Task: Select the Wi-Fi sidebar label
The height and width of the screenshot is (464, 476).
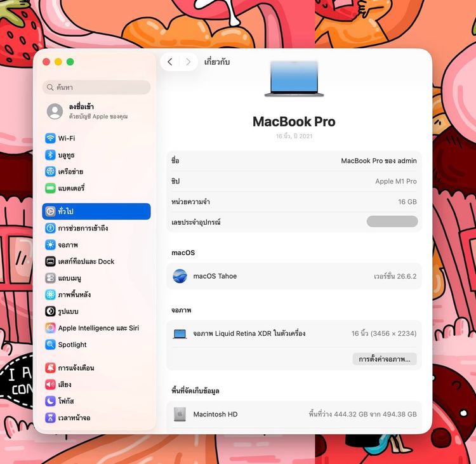Action: click(x=67, y=138)
